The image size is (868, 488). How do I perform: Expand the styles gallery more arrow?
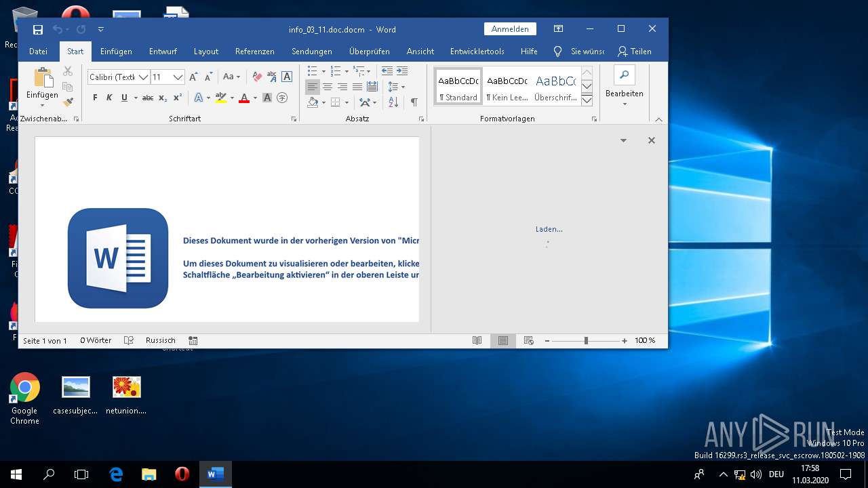point(587,100)
